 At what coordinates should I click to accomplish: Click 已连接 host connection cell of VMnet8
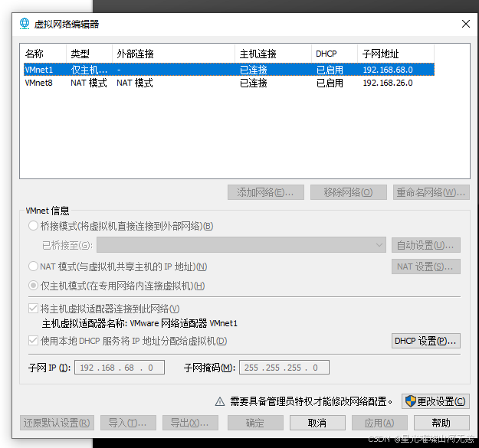(254, 83)
